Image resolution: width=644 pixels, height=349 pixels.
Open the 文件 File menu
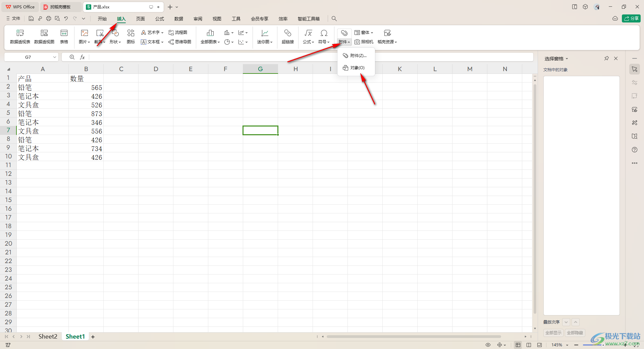pos(13,18)
